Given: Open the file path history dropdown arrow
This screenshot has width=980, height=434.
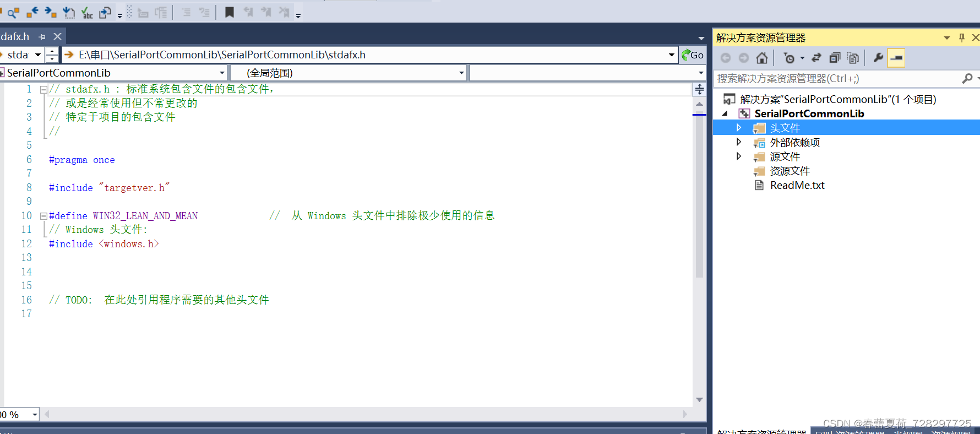Looking at the screenshot, I should pyautogui.click(x=671, y=55).
